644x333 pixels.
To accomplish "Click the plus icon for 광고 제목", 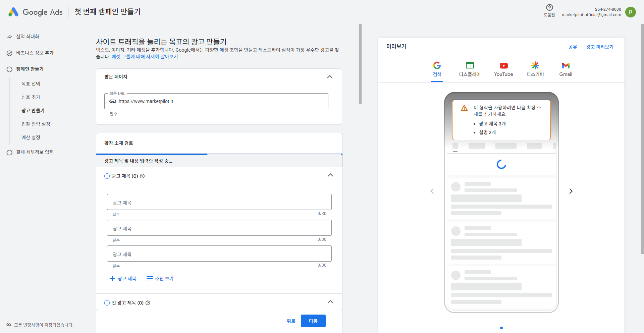I will point(112,278).
